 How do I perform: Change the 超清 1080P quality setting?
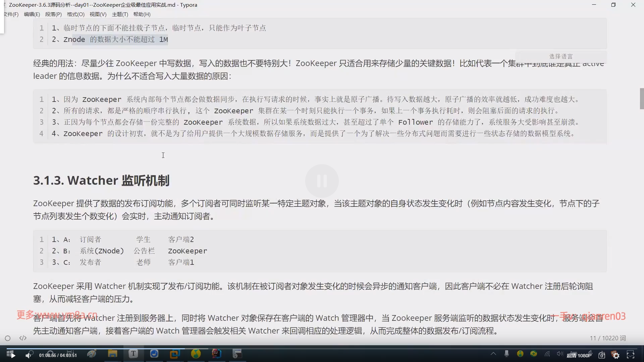tap(579, 355)
